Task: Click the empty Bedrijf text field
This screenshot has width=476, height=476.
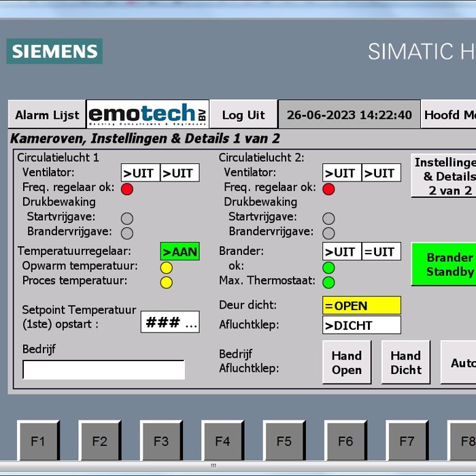Action: 103,370
